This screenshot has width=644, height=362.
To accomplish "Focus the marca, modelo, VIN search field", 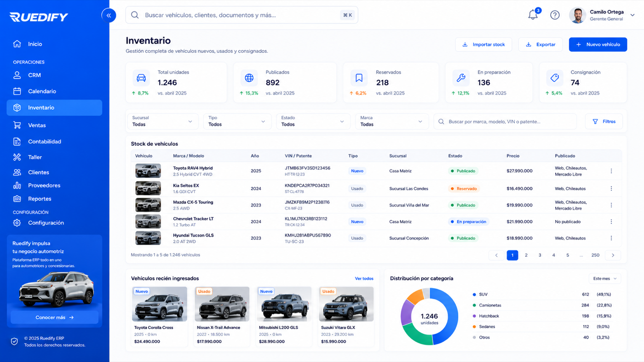I will click(x=505, y=121).
